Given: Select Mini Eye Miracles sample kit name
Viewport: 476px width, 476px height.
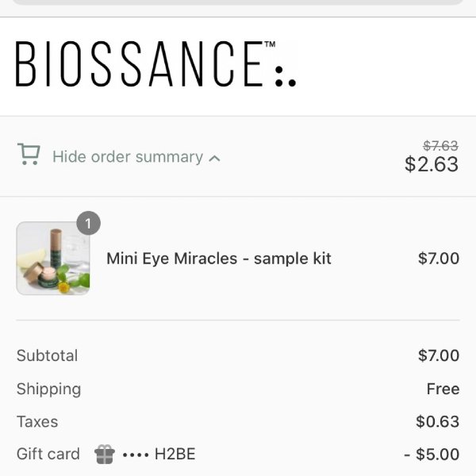Looking at the screenshot, I should coord(219,259).
